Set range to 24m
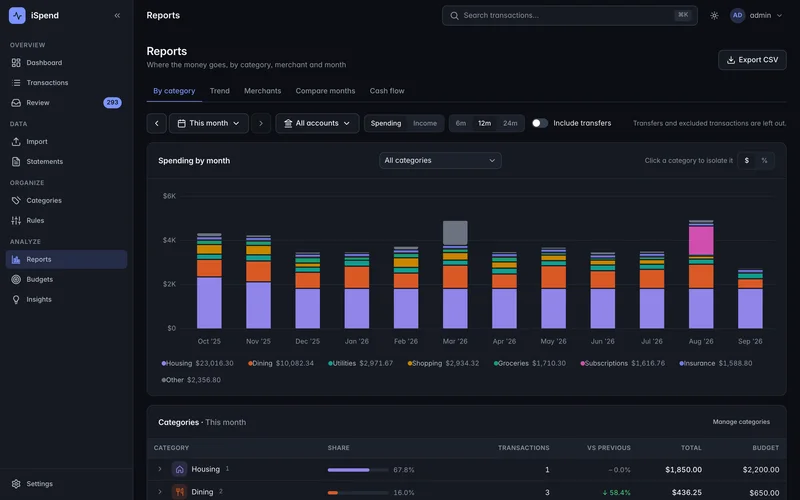800x500 pixels. [510, 123]
